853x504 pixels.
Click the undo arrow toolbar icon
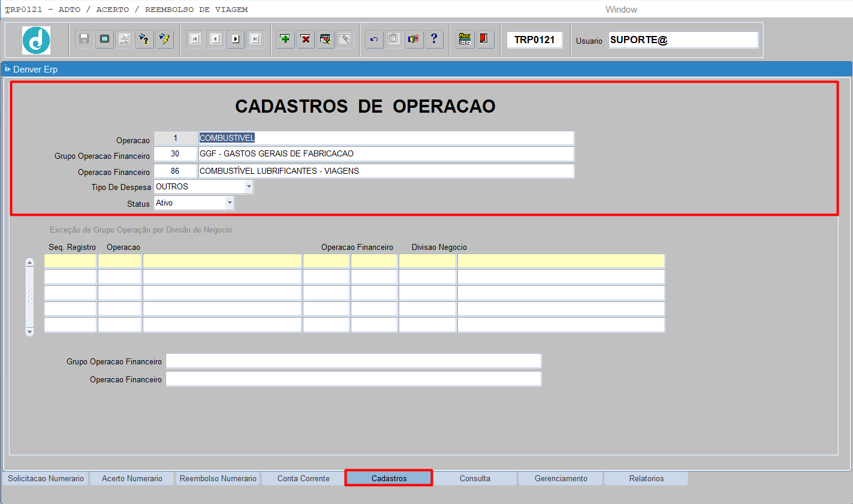click(x=374, y=39)
